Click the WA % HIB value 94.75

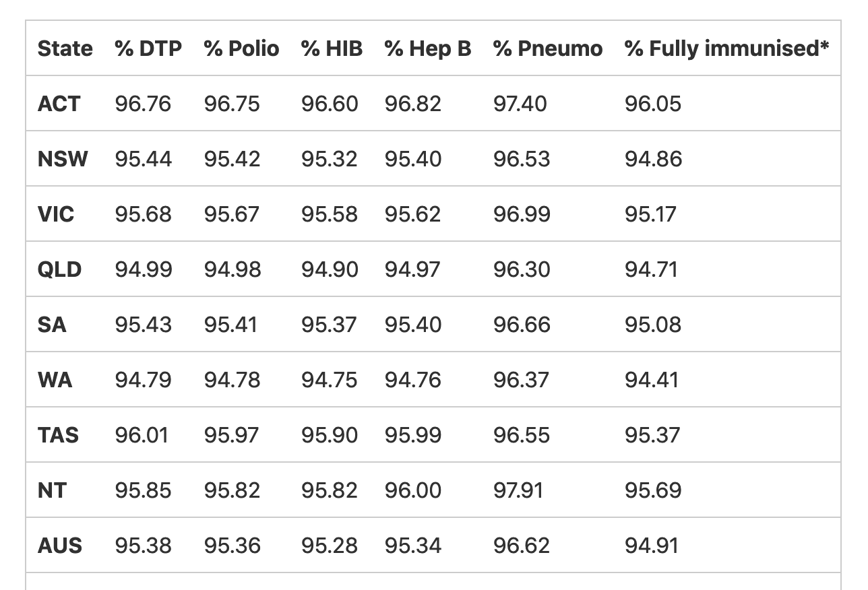(x=329, y=380)
